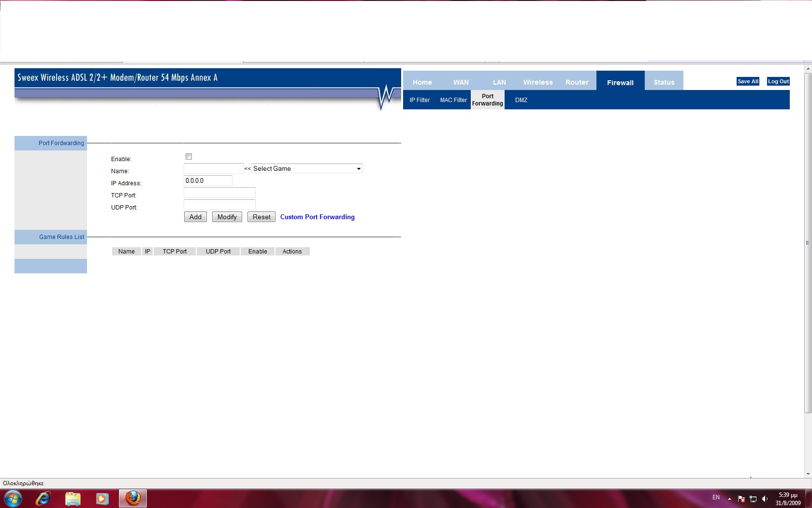Click the Modify button
The image size is (812, 508).
(227, 217)
